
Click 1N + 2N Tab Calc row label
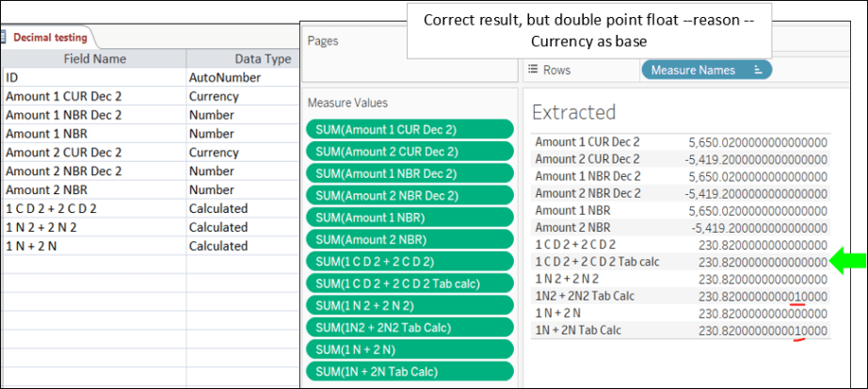point(578,331)
